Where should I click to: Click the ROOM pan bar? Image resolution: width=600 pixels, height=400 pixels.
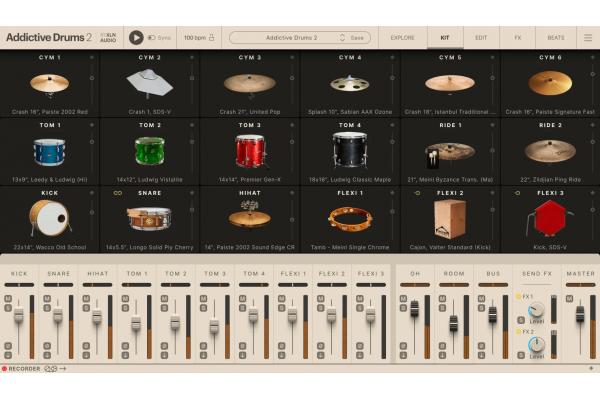(x=454, y=285)
